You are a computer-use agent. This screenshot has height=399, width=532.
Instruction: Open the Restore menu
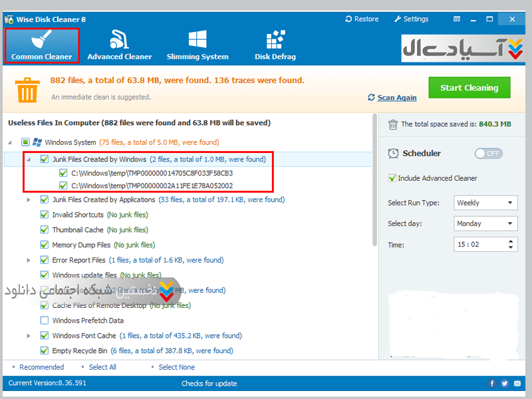362,19
